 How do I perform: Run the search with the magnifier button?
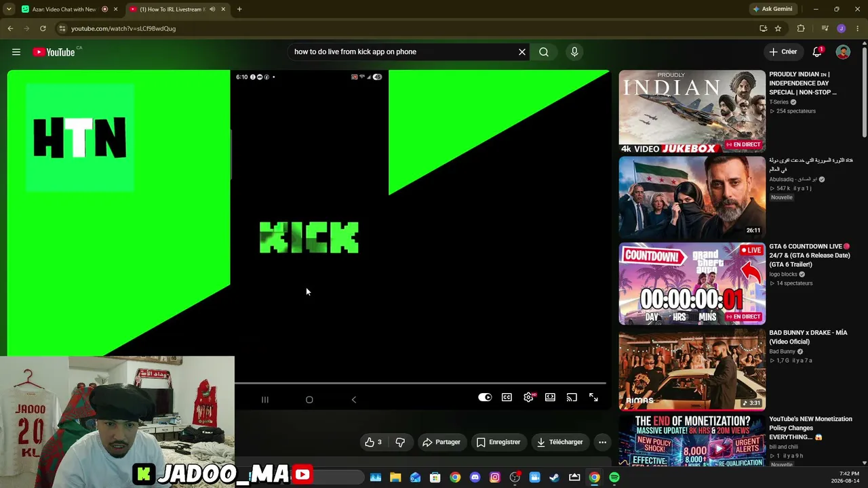544,52
